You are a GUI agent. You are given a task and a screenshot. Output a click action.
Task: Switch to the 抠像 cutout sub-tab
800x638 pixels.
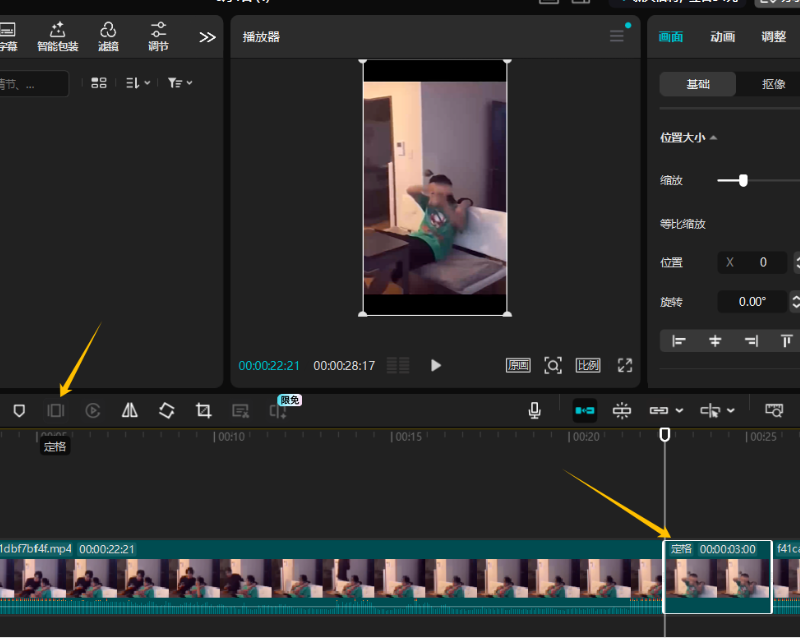point(773,84)
